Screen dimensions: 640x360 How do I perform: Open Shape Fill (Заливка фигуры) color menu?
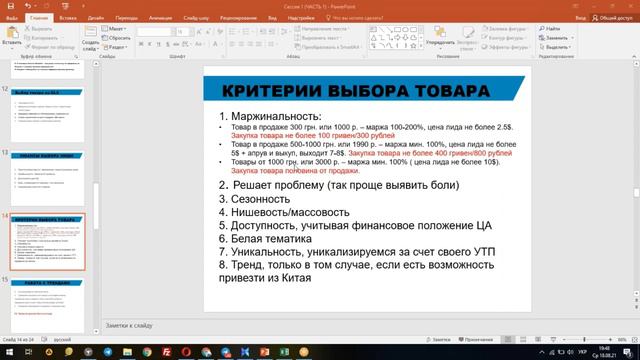click(x=504, y=29)
